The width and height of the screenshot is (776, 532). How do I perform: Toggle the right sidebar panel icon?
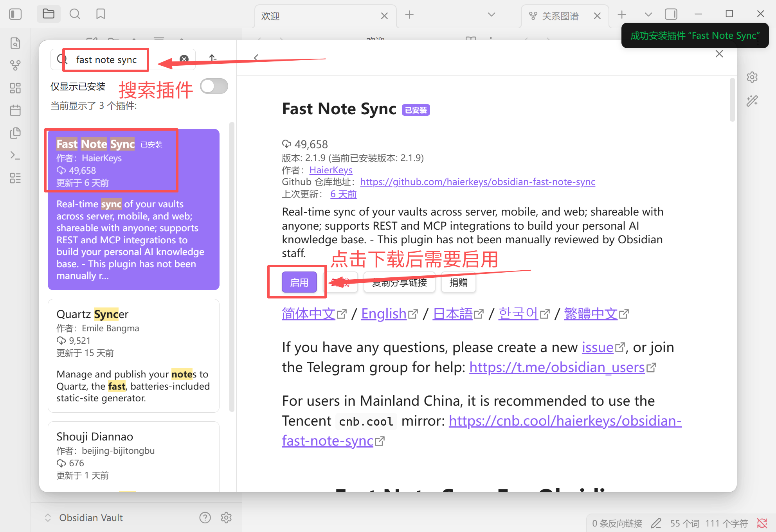coord(671,14)
